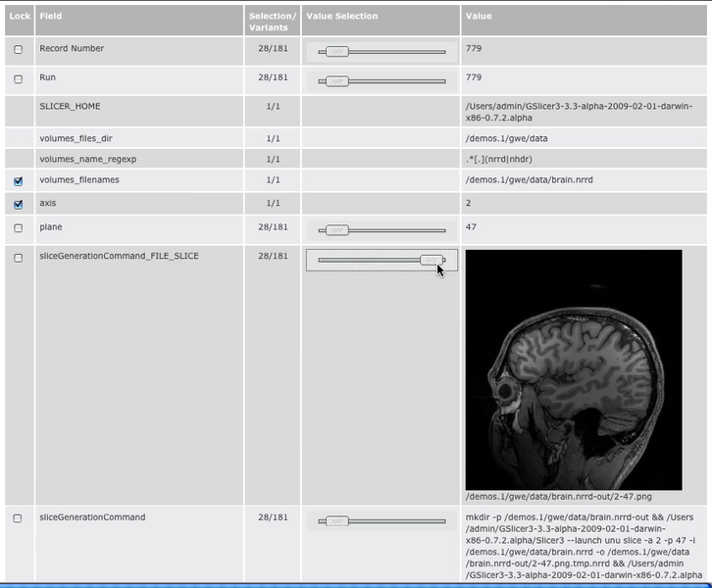712x588 pixels.
Task: Tick the sliceGenerationCommand row lock checkbox
Action: pyautogui.click(x=18, y=518)
